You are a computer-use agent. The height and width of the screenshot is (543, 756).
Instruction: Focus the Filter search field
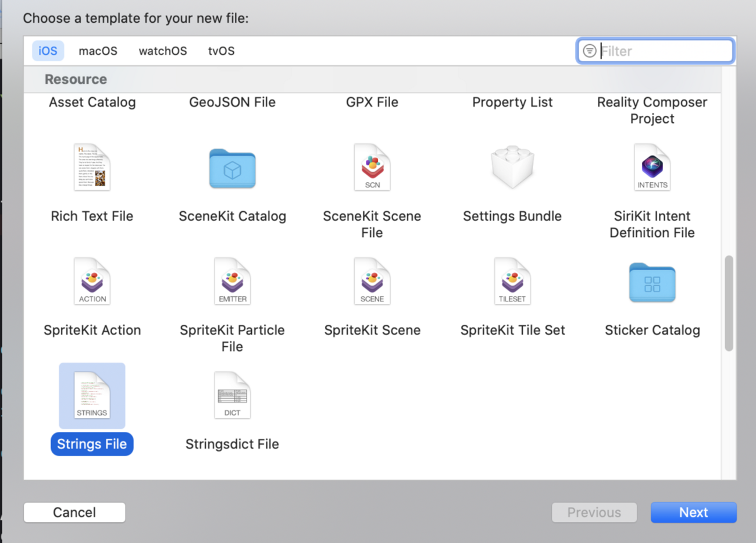663,51
